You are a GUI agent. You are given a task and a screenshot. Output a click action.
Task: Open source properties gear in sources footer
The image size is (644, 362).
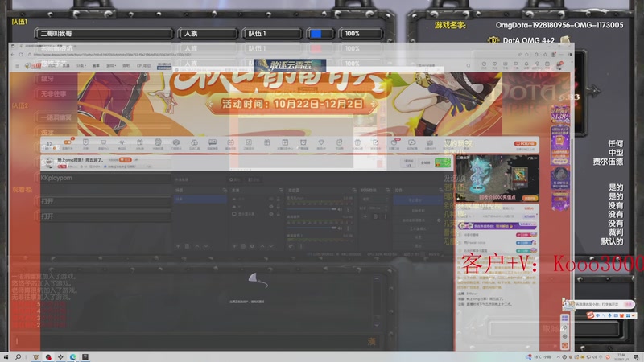click(x=252, y=246)
